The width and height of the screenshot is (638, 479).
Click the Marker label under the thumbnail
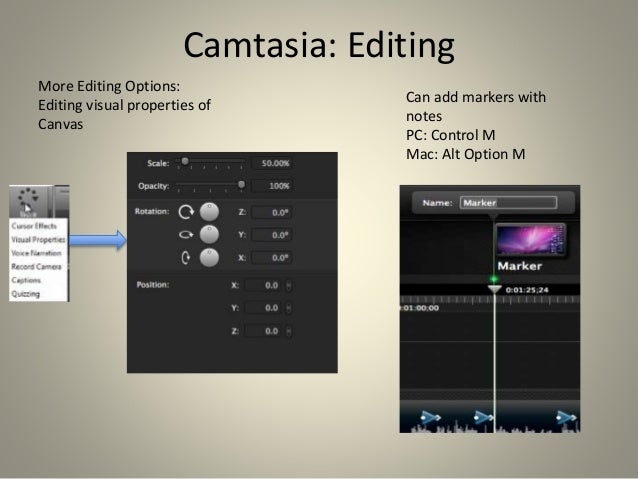point(520,266)
